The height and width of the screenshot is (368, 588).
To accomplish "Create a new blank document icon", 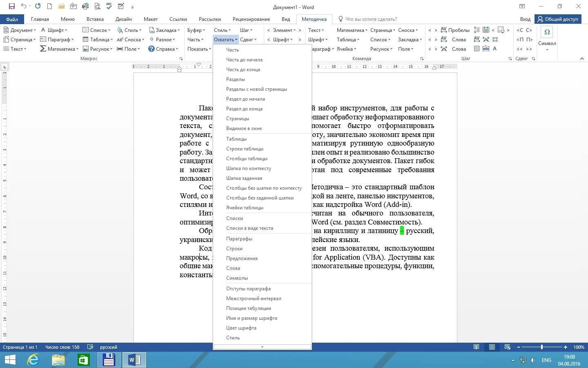I will point(49,7).
